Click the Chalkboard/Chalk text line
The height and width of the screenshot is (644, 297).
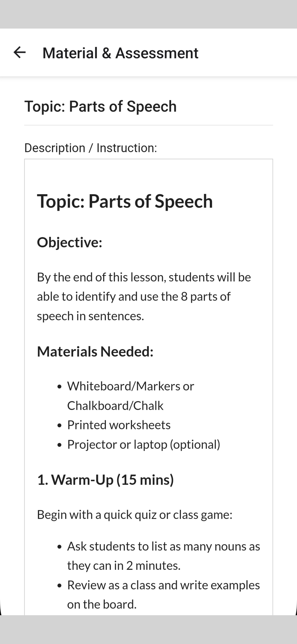click(x=115, y=406)
